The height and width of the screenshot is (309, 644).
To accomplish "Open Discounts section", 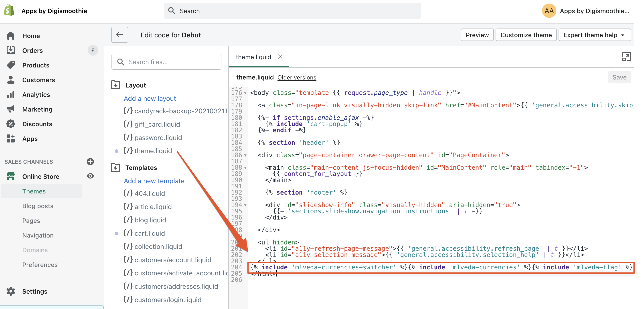I will coord(37,124).
